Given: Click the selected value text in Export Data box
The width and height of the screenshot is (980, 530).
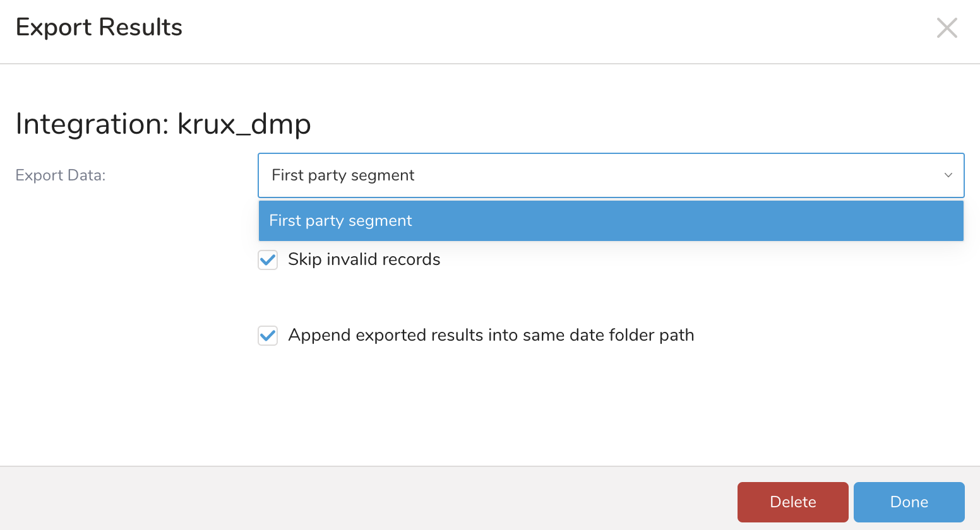Looking at the screenshot, I should (343, 175).
